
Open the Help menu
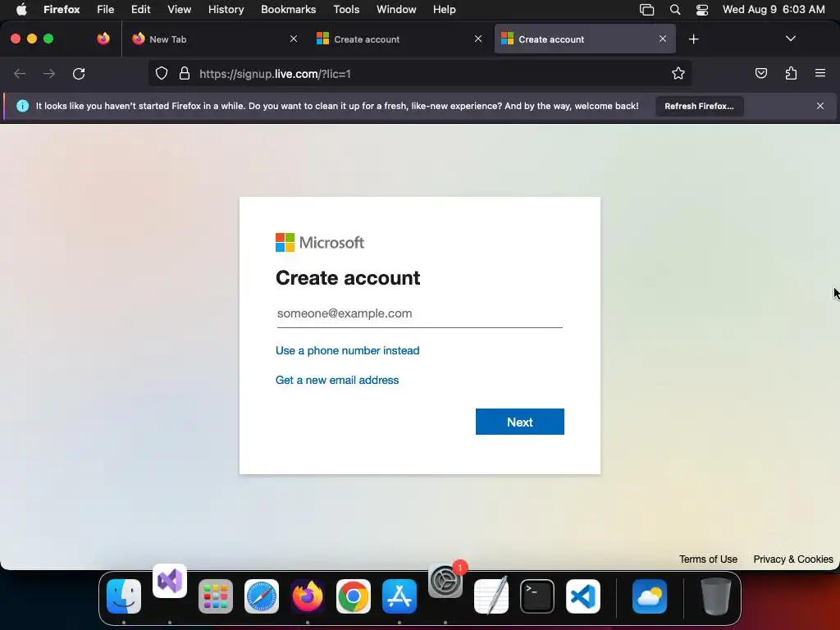point(444,9)
